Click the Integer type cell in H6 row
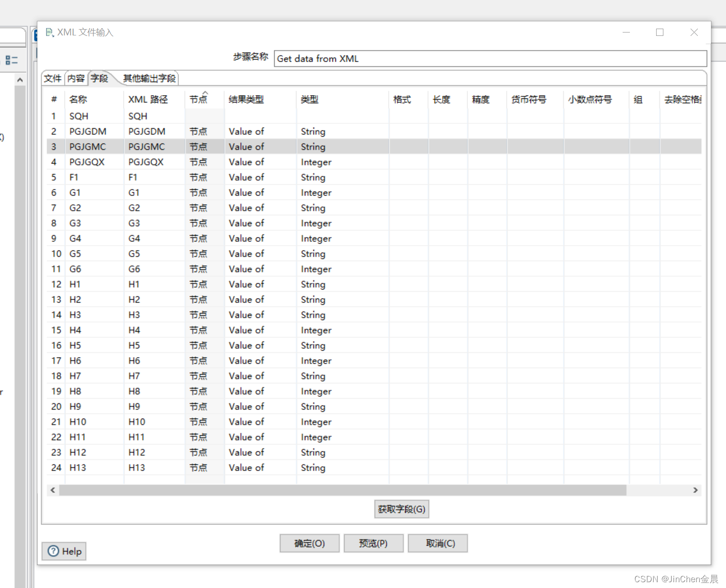Viewport: 726px width, 588px height. 342,360
